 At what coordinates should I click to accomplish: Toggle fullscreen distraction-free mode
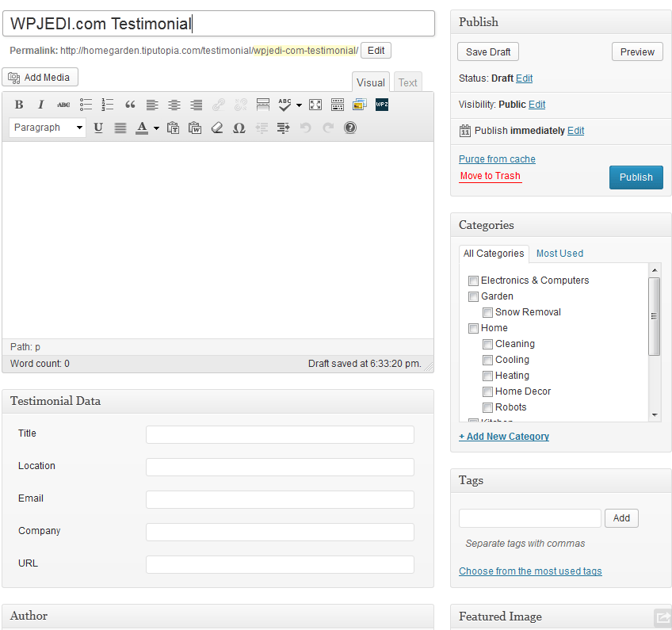[x=315, y=105]
